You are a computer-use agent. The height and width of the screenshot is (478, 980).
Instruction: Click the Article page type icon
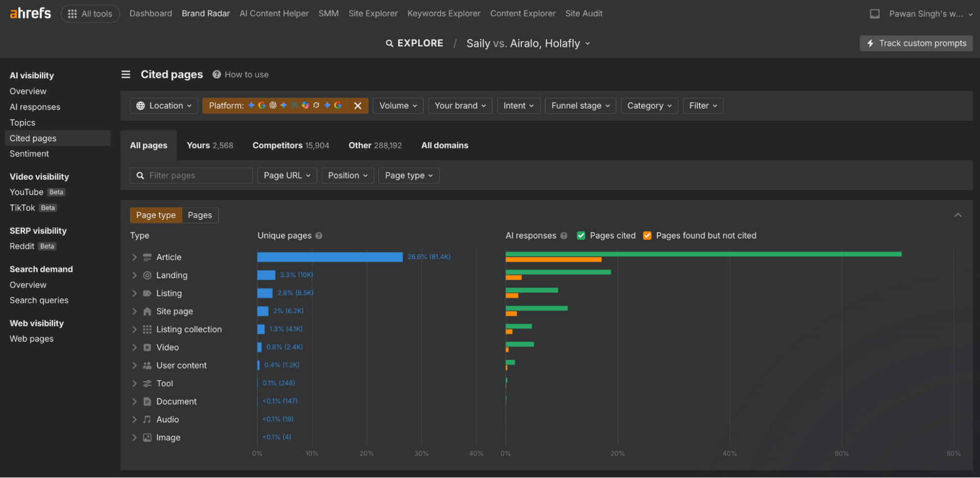click(x=147, y=257)
